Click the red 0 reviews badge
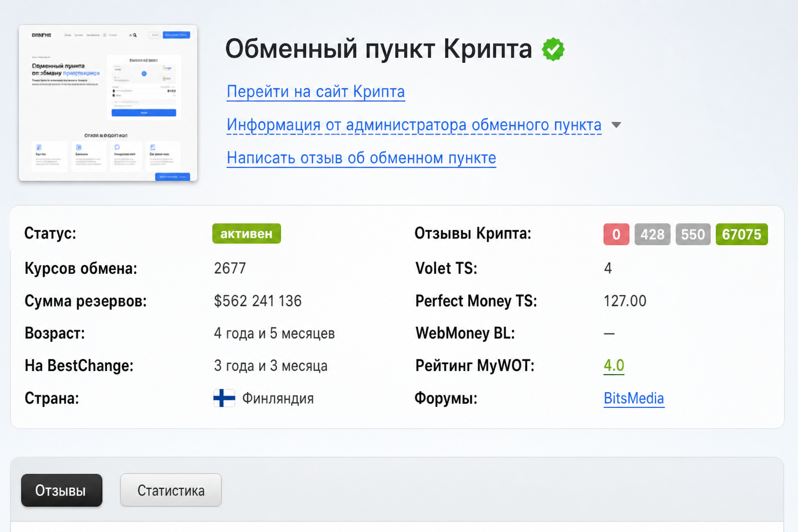 (616, 234)
